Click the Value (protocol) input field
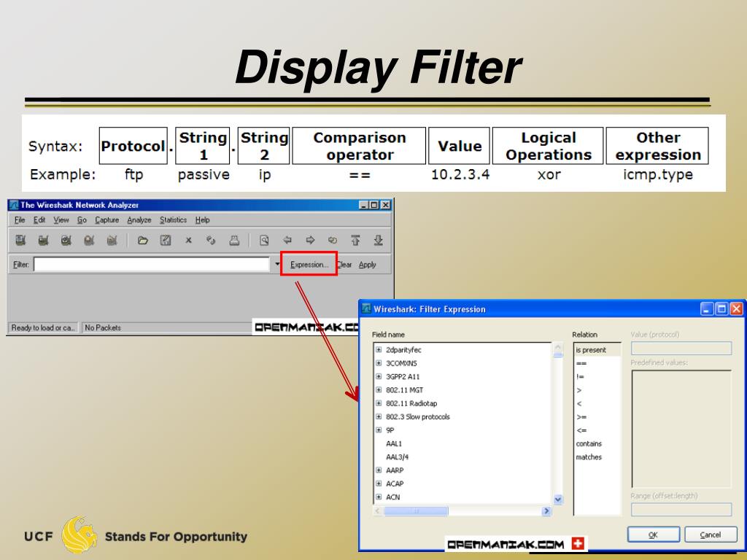This screenshot has width=747, height=560. pos(681,348)
